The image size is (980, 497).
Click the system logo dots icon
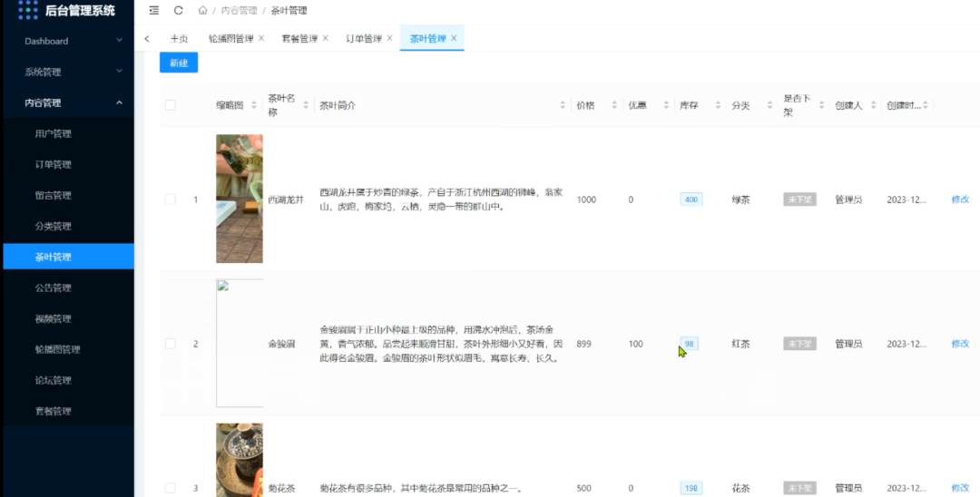click(x=28, y=10)
